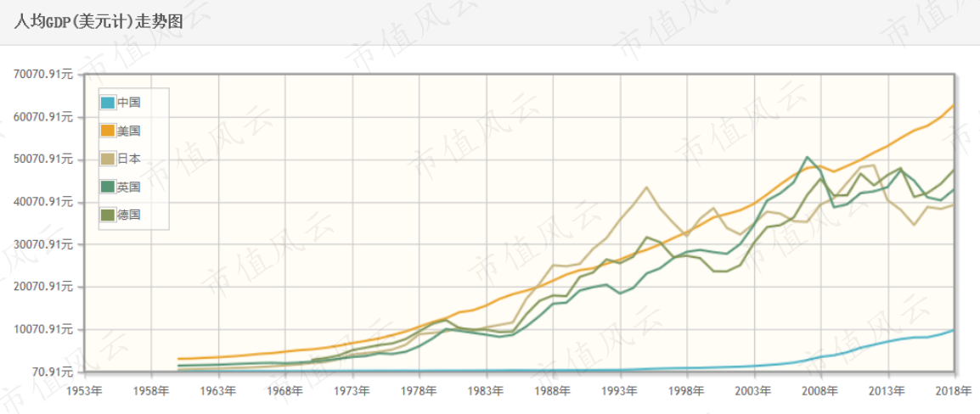
Task: Click the 70070.91元 y-axis label
Action: [43, 75]
